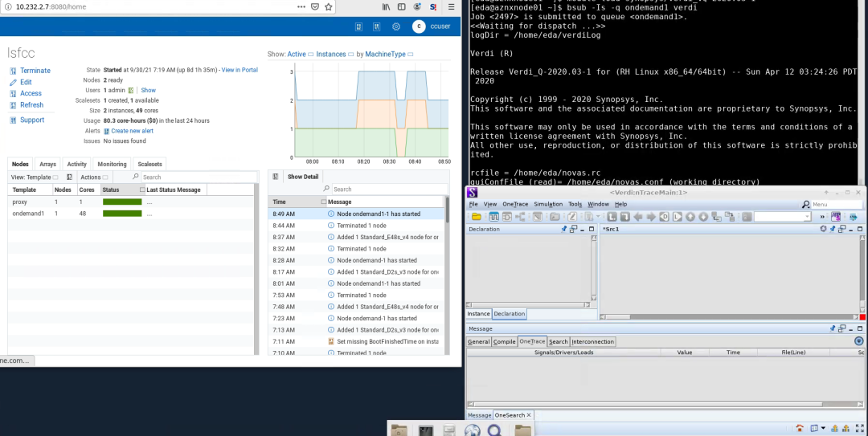
Task: Pin the Declaration panel in Verdi
Action: coord(564,229)
